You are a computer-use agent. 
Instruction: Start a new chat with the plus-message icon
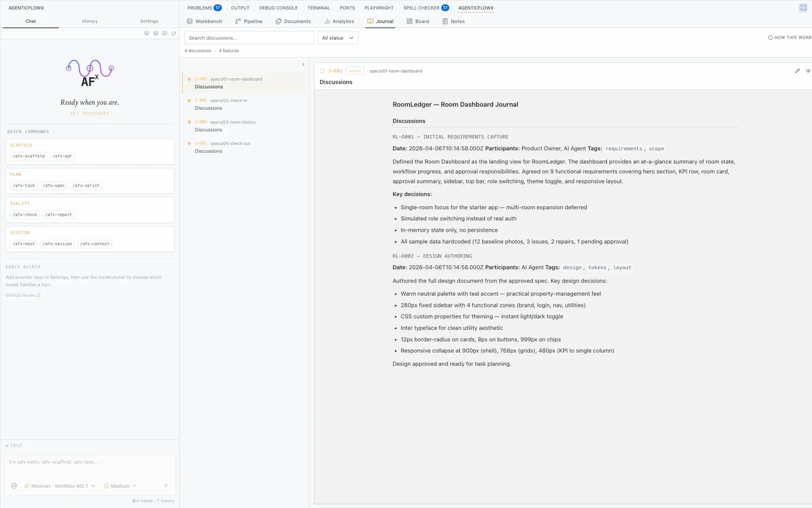(165, 34)
